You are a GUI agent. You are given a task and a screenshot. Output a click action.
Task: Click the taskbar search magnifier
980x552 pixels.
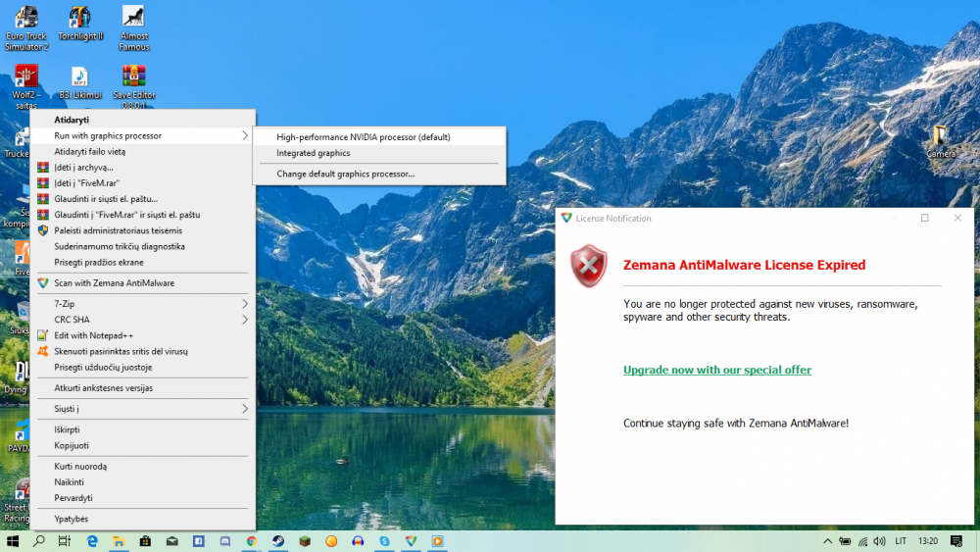39,541
